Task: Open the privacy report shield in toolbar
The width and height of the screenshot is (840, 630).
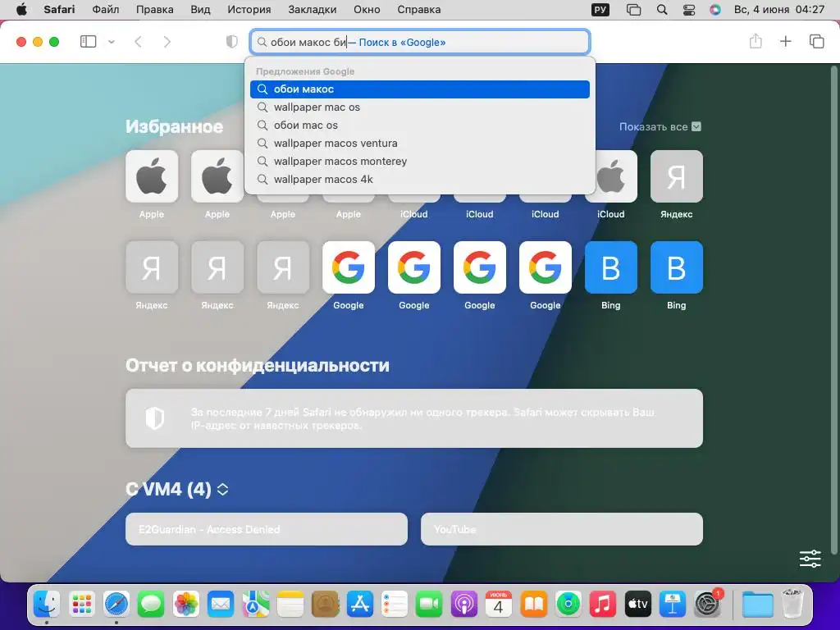Action: (231, 42)
